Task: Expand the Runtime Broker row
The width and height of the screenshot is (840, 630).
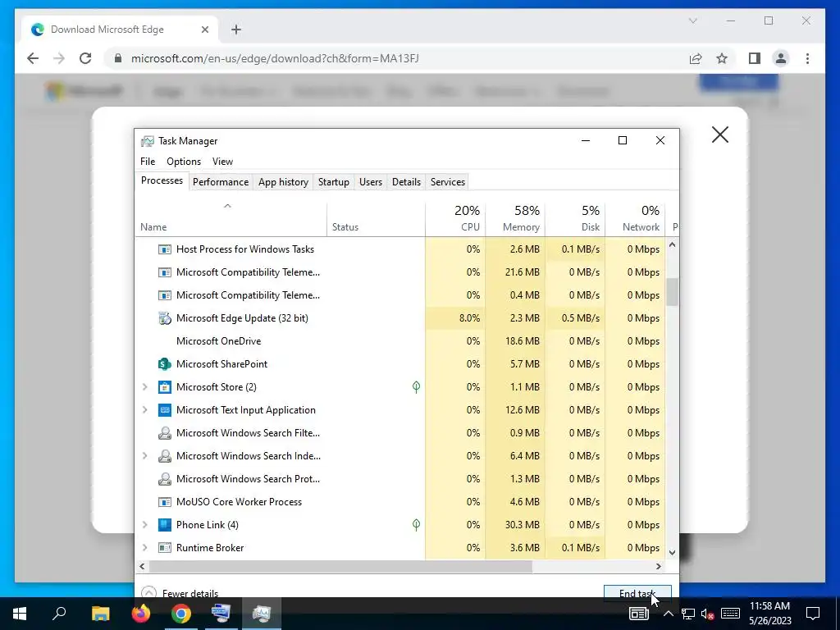Action: click(144, 547)
